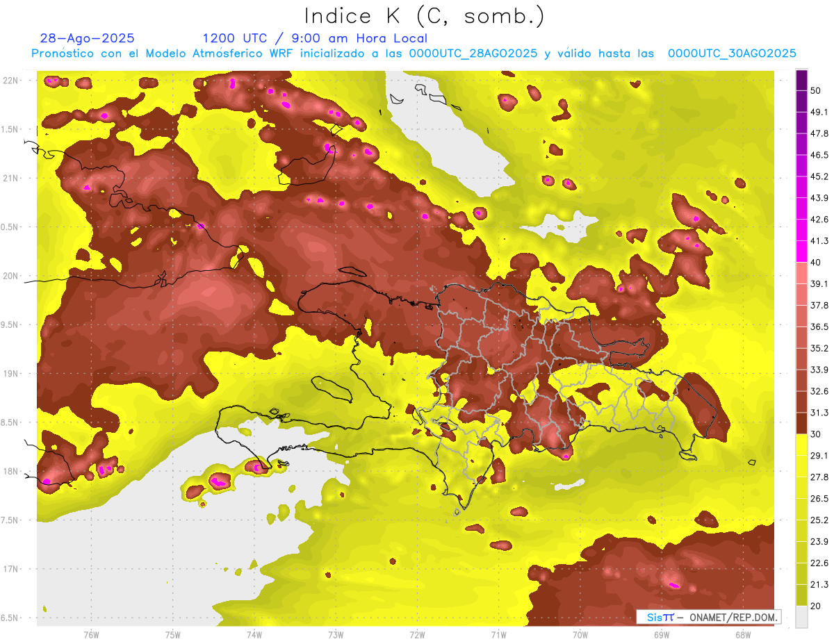834x644 pixels.
Task: Click the '1200 UTC / 9:00 am Hora Local' text
Action: click(315, 38)
